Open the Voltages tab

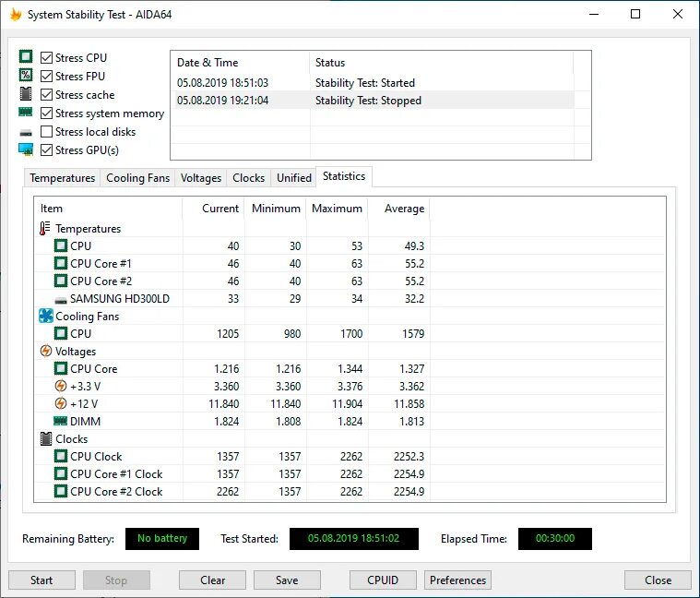pyautogui.click(x=201, y=178)
